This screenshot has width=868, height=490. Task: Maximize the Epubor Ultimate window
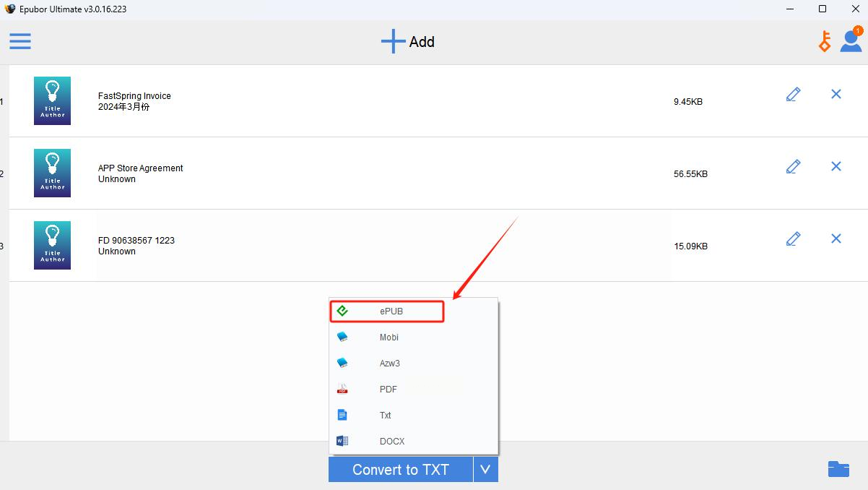point(823,9)
